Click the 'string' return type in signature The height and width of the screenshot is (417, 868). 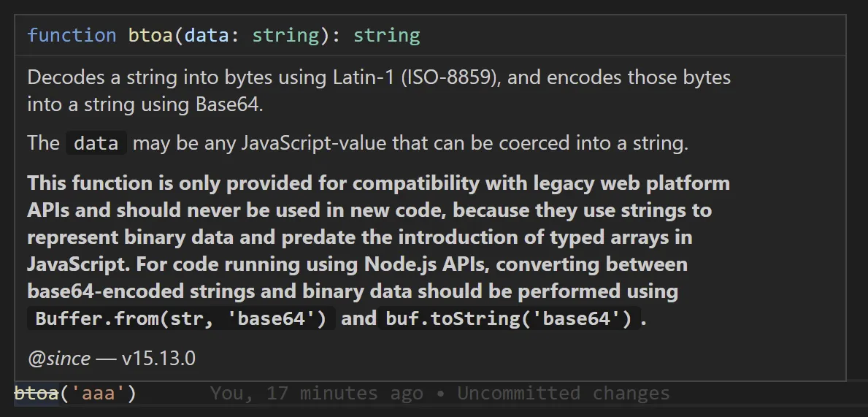(x=386, y=35)
